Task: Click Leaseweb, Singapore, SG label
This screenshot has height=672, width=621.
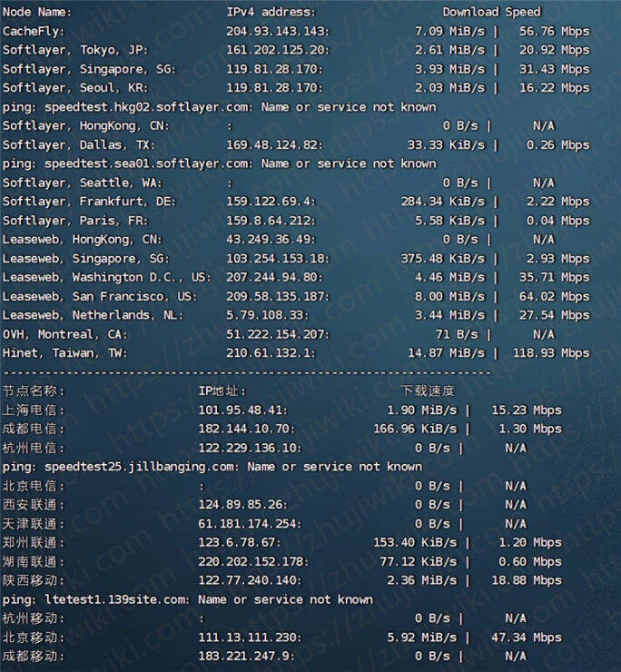Action: [85, 259]
